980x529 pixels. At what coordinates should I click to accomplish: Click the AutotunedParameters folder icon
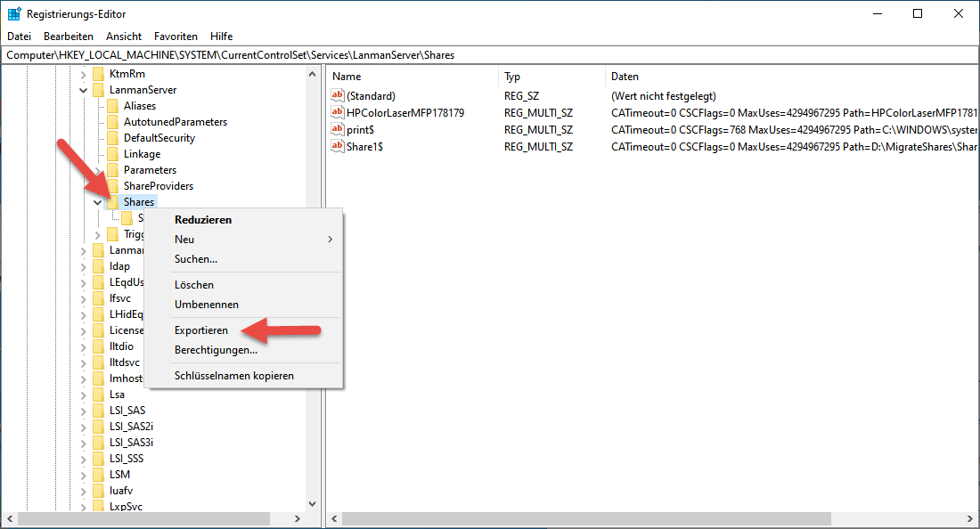coord(112,122)
